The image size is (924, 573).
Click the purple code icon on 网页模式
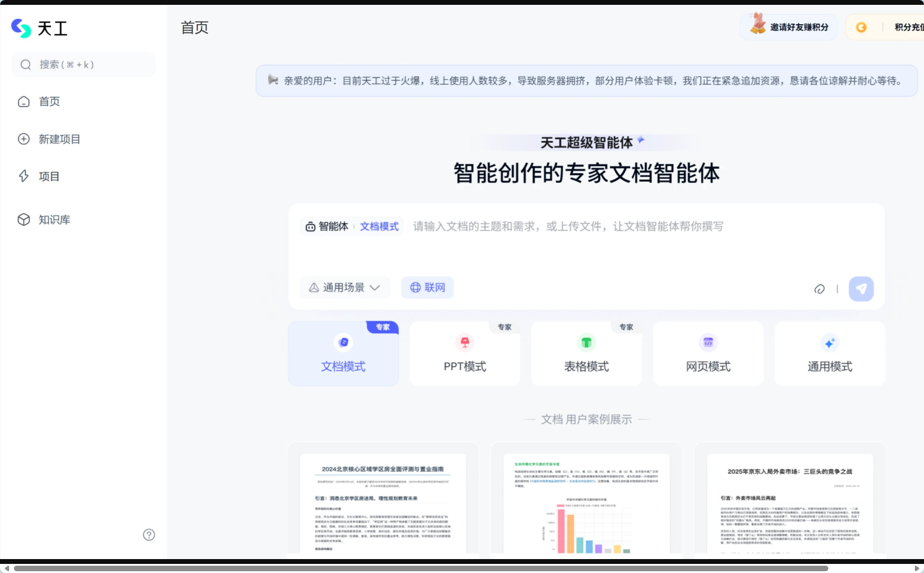[x=708, y=342]
